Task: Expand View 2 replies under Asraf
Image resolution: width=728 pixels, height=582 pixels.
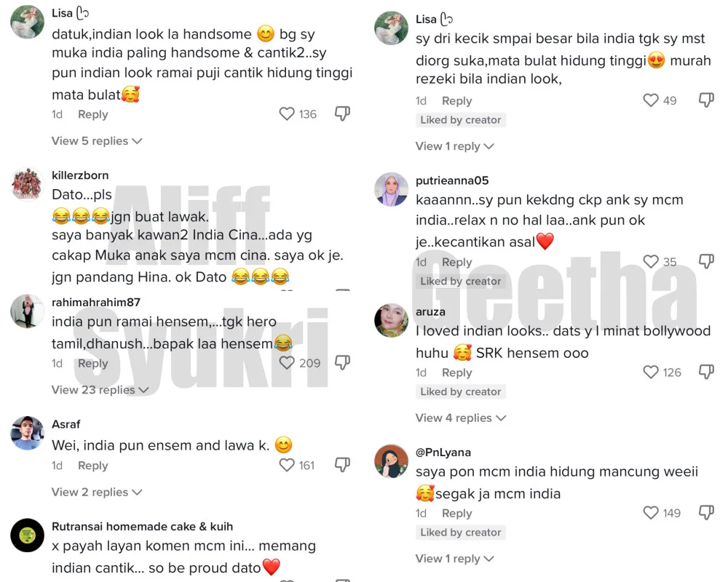Action: pos(97,492)
